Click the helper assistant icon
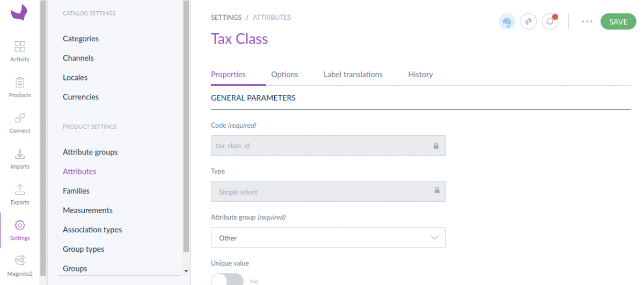 [x=507, y=21]
